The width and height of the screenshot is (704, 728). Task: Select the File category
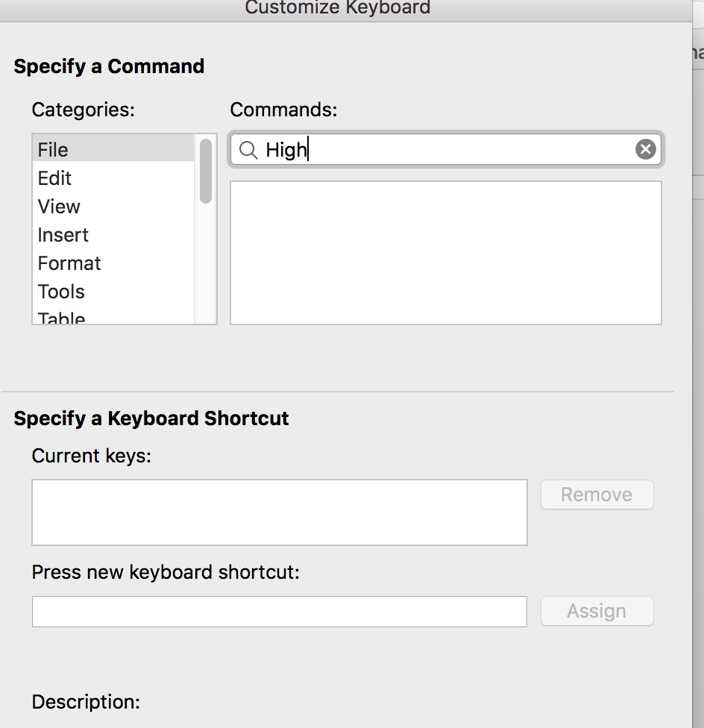point(53,150)
